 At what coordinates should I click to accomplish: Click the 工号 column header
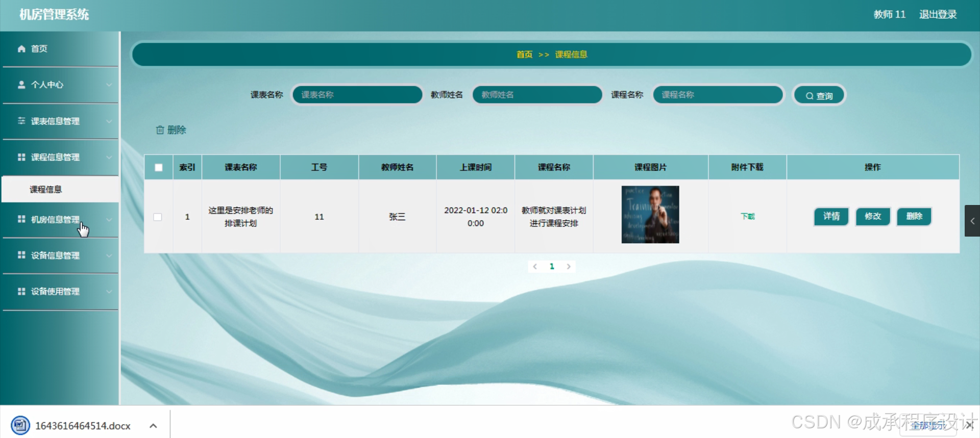319,167
